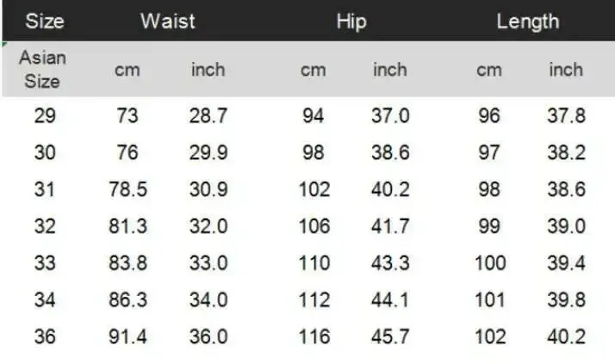Select size 33 row label
615x364 pixels.
pyautogui.click(x=45, y=263)
